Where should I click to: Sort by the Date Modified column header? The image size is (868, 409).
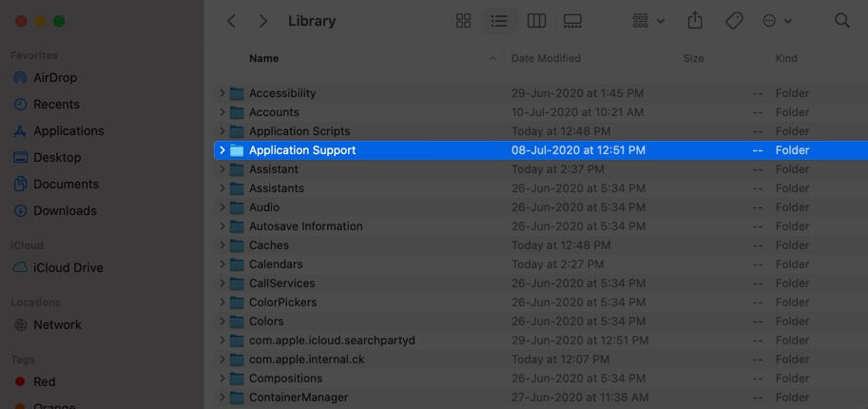point(546,58)
